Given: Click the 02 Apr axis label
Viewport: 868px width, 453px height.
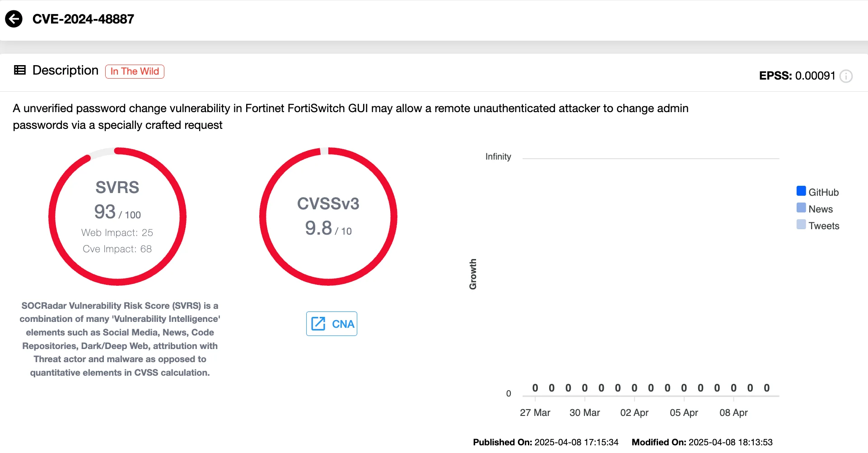Looking at the screenshot, I should [x=635, y=412].
